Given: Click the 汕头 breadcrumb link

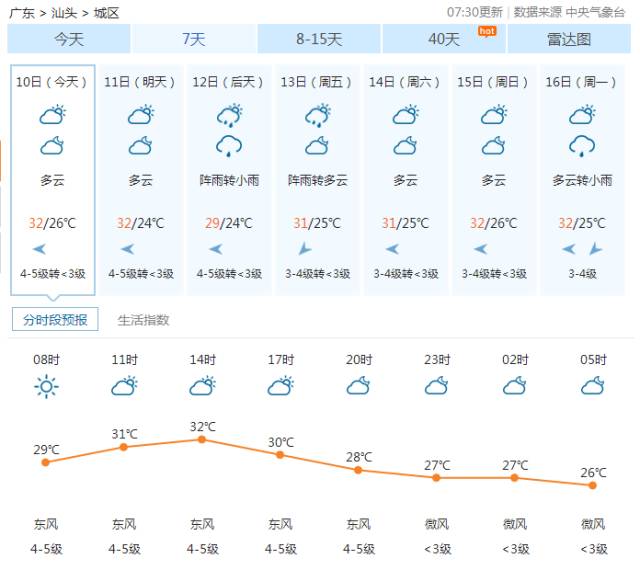Looking at the screenshot, I should click(x=64, y=13).
